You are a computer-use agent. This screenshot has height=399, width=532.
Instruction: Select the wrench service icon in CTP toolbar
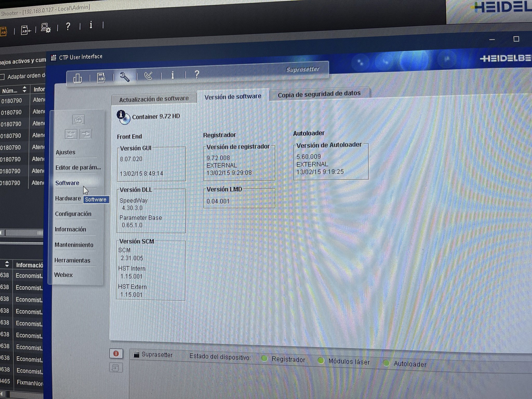click(x=124, y=77)
